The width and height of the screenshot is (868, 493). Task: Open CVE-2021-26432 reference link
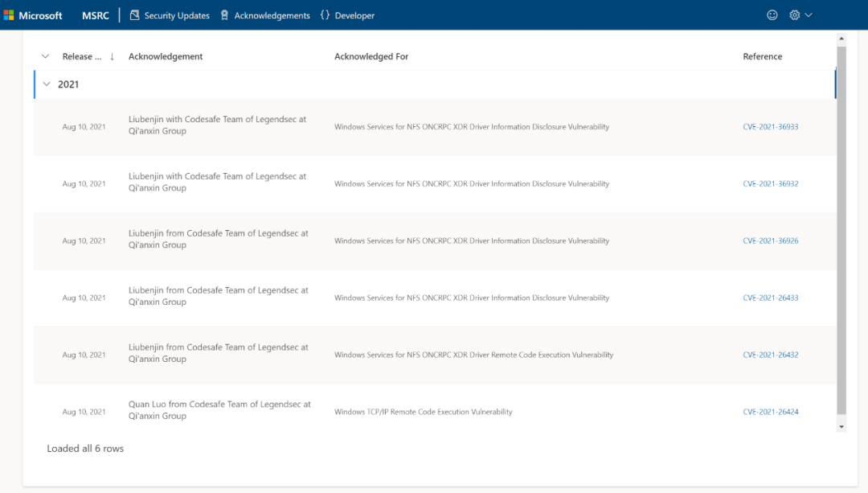[771, 355]
